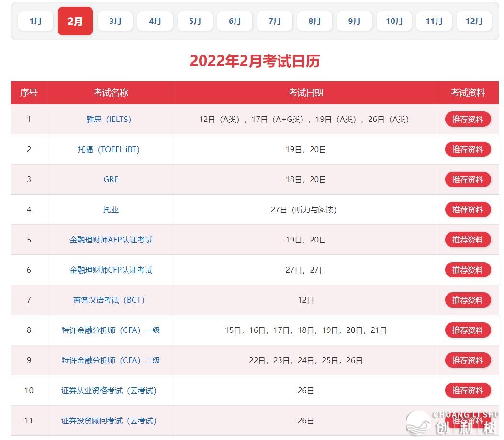Click the 考试名称 column header

111,93
